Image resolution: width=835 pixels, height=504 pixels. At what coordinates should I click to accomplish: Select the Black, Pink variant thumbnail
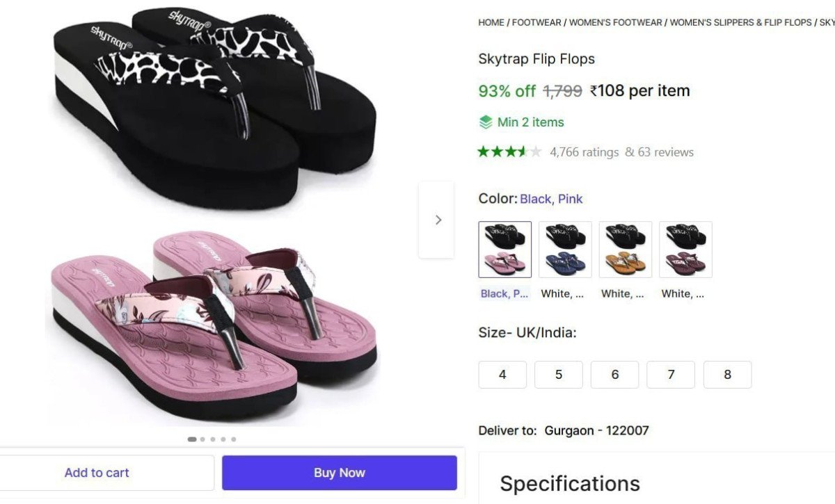coord(504,249)
